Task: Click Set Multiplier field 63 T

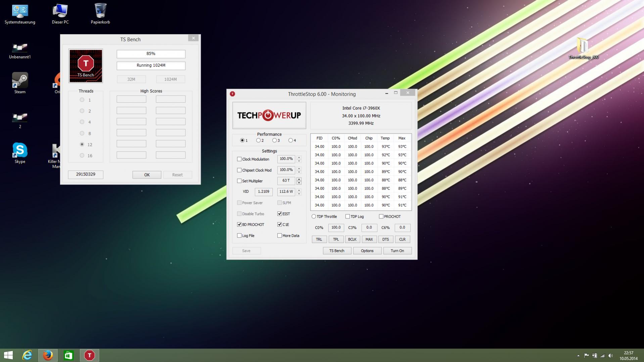Action: [286, 181]
